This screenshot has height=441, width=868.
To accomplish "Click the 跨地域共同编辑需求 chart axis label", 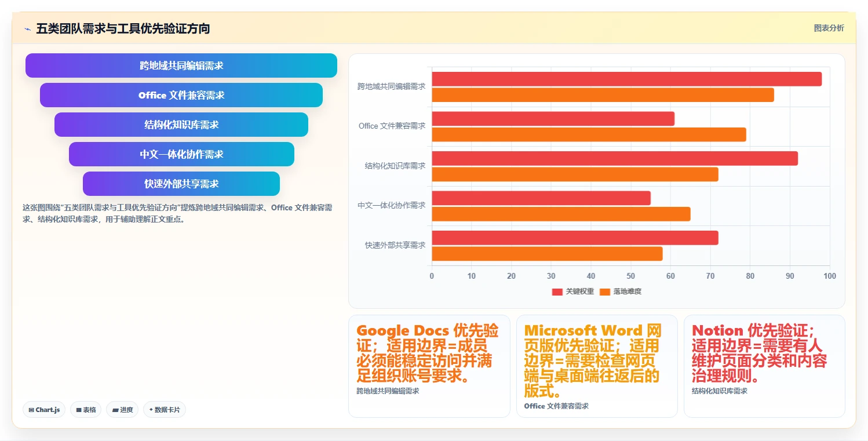I will point(391,86).
